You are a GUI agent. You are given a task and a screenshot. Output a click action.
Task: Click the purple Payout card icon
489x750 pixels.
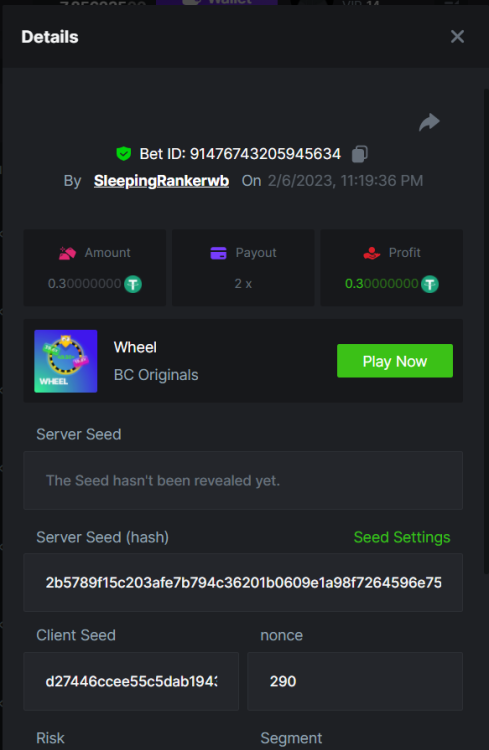pyautogui.click(x=219, y=253)
